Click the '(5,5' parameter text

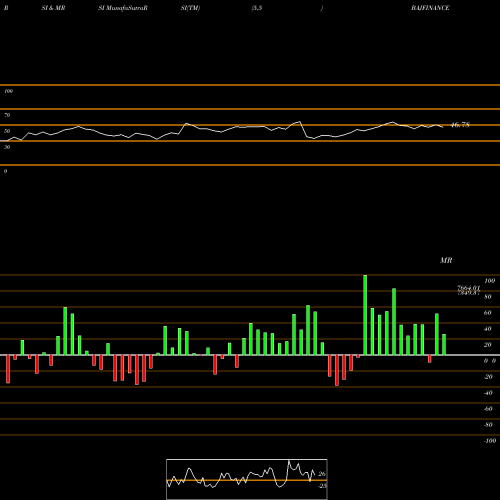pyautogui.click(x=257, y=8)
